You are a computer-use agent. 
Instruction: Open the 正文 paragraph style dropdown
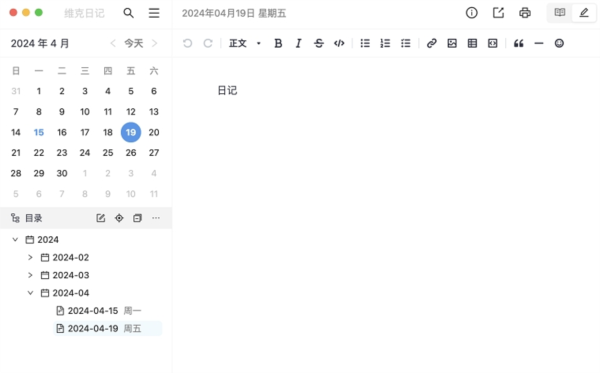245,43
